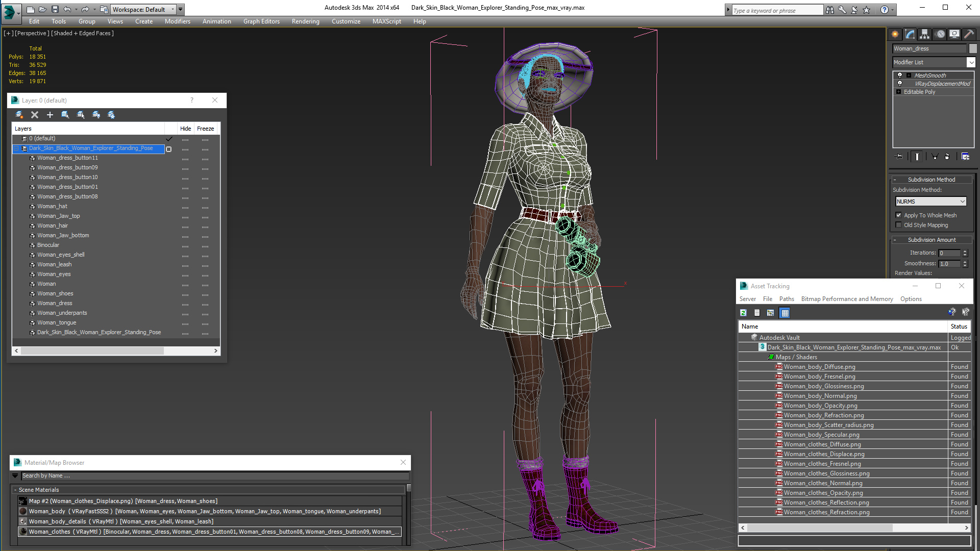Image resolution: width=980 pixels, height=551 pixels.
Task: Switch to the Create command panel tab
Action: coord(895,34)
